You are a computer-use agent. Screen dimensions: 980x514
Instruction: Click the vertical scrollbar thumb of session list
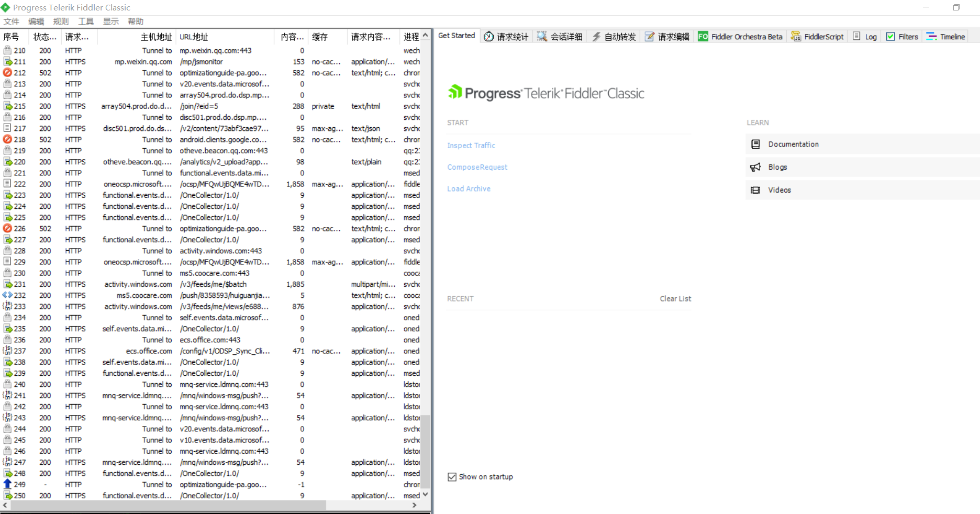[x=426, y=452]
